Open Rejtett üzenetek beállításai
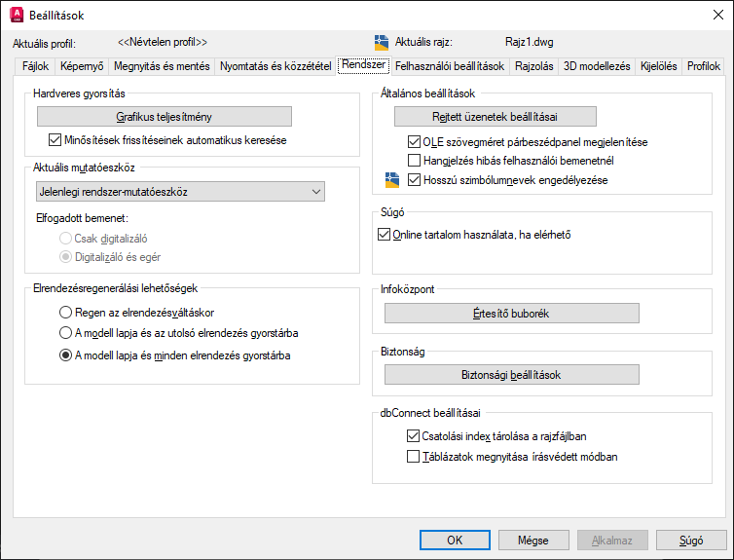The width and height of the screenshot is (734, 560). point(495,117)
